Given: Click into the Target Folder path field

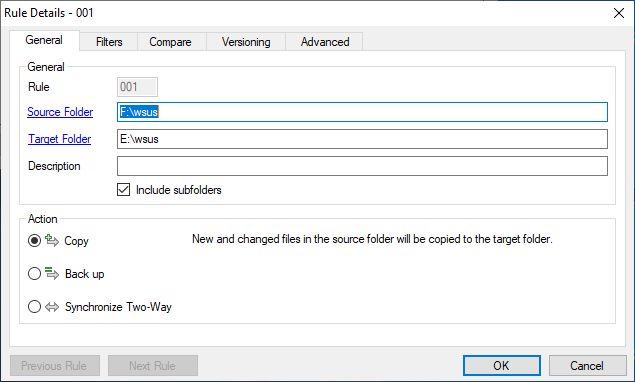Looking at the screenshot, I should click(x=362, y=139).
